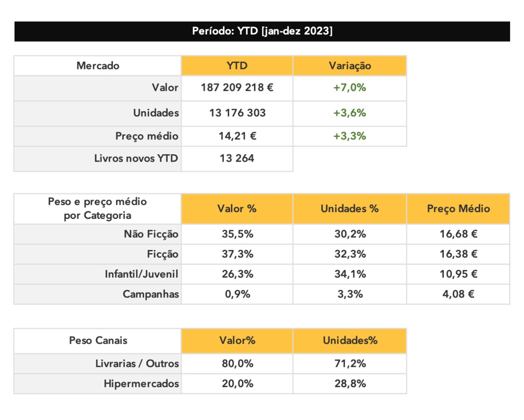
Task: Select the Livrarias / Outros row label
Action: pyautogui.click(x=137, y=364)
